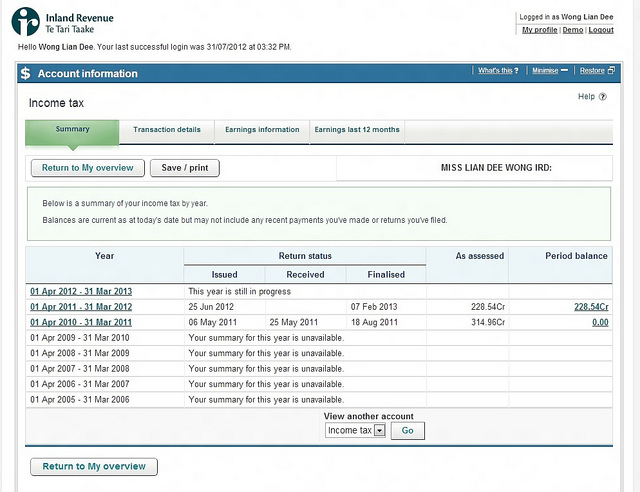This screenshot has height=492, width=640.
Task: Click the dollar sign account icon
Action: point(25,73)
